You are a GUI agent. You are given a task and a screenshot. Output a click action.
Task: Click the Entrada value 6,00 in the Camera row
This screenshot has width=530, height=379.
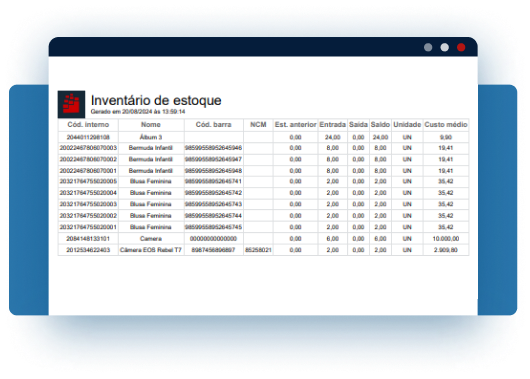pos(333,239)
